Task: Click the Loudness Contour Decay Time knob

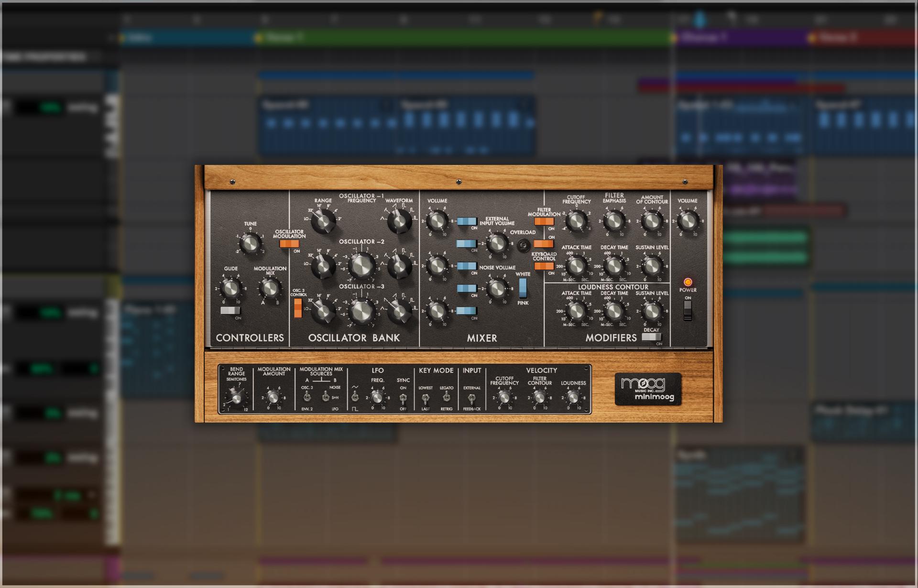Action: [613, 311]
